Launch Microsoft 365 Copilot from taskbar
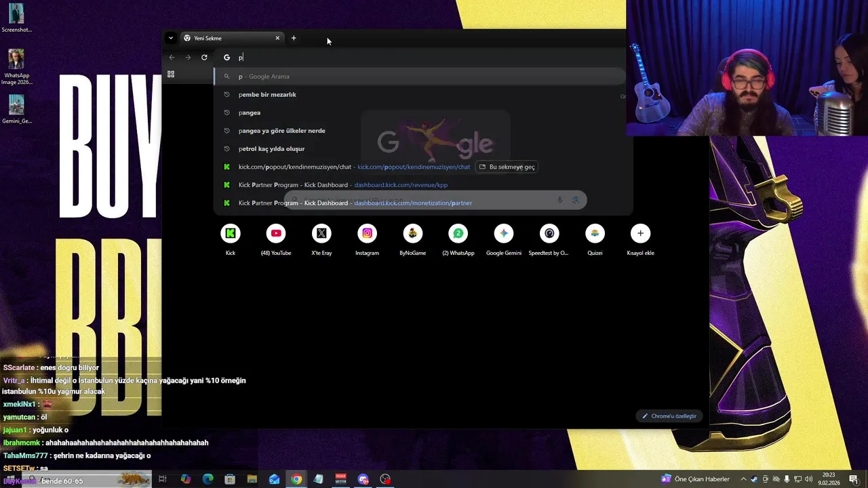 [x=186, y=479]
